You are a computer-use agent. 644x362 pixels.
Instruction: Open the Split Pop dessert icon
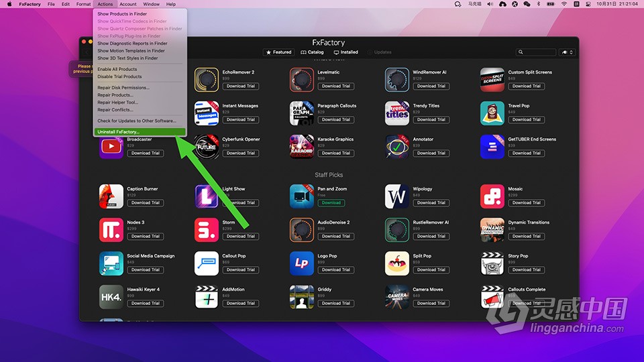[396, 263]
